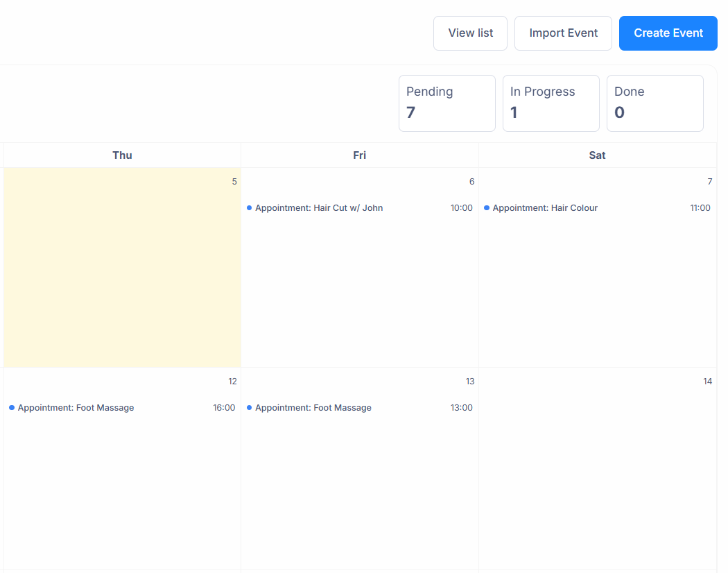Select the In Progress status card
Image resolution: width=728 pixels, height=573 pixels.
pos(551,103)
